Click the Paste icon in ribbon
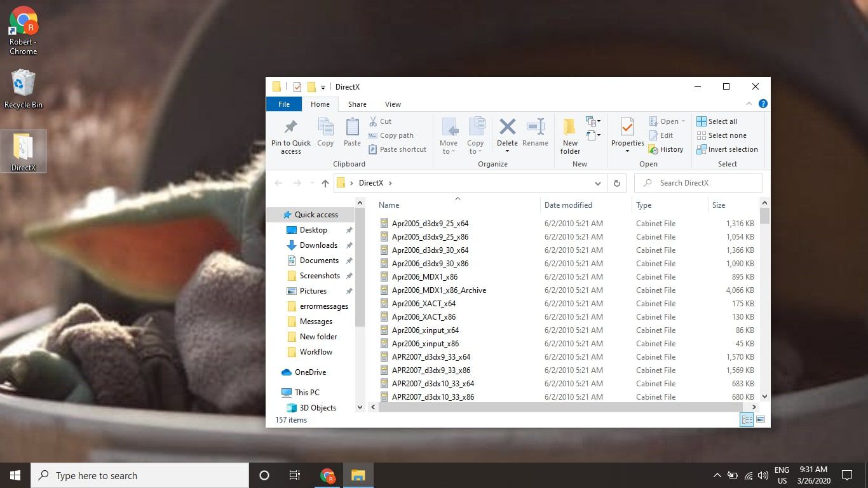Screen dimensions: 868x488 tap(352, 127)
